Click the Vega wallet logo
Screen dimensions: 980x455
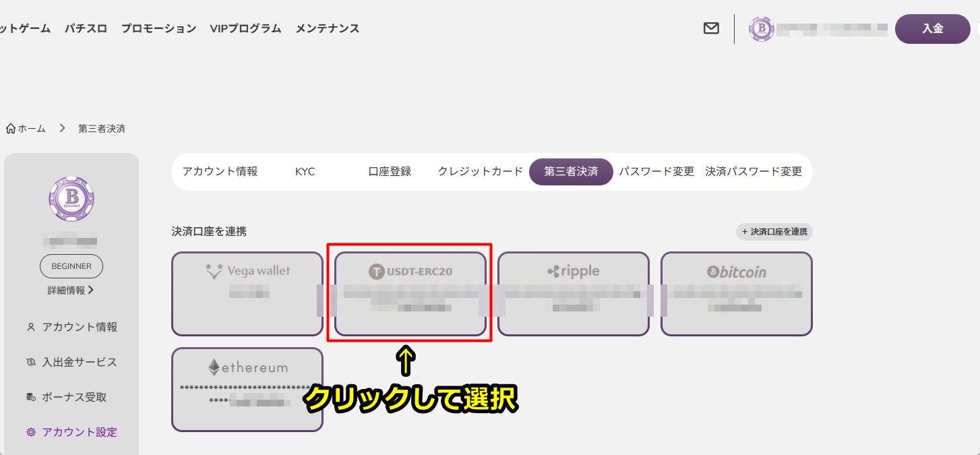point(247,271)
